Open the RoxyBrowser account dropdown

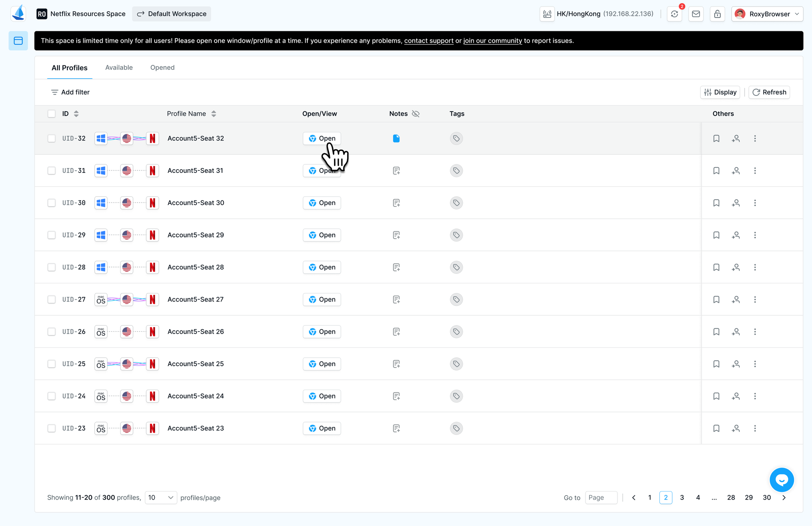click(x=767, y=14)
